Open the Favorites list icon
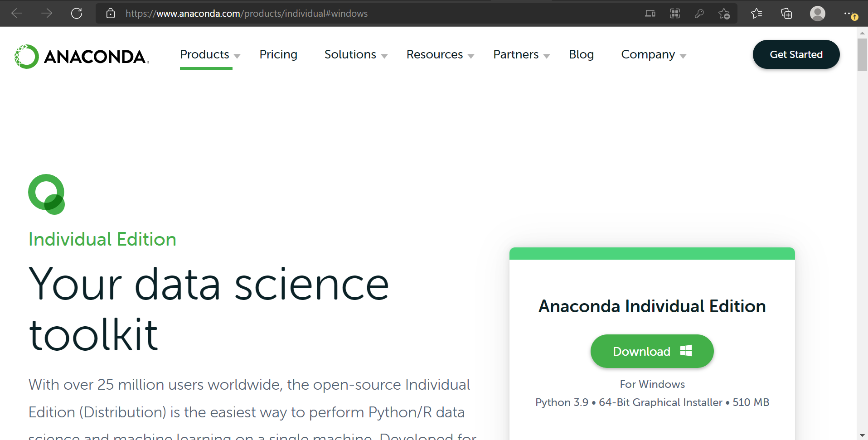Viewport: 868px width, 440px height. [756, 14]
